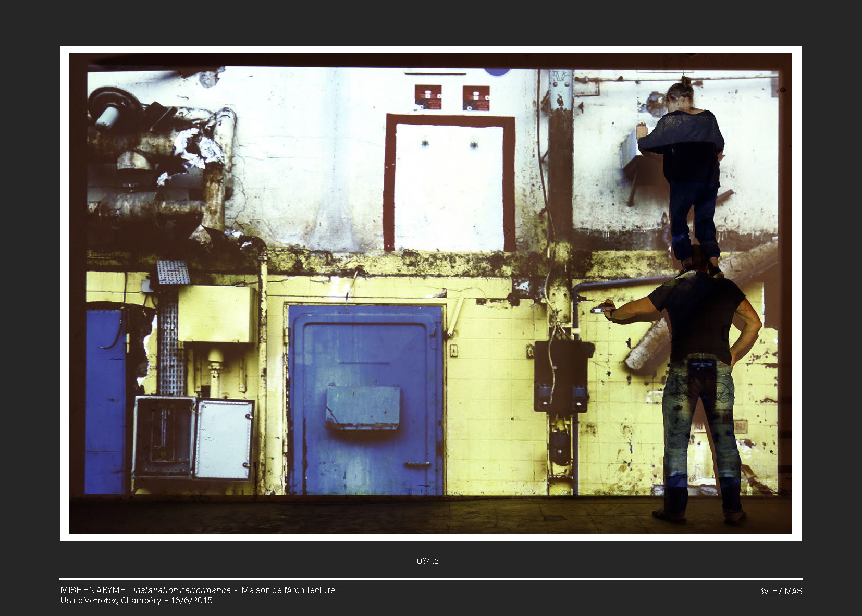Select the image number 034.2
The image size is (862, 616).
pos(427,561)
